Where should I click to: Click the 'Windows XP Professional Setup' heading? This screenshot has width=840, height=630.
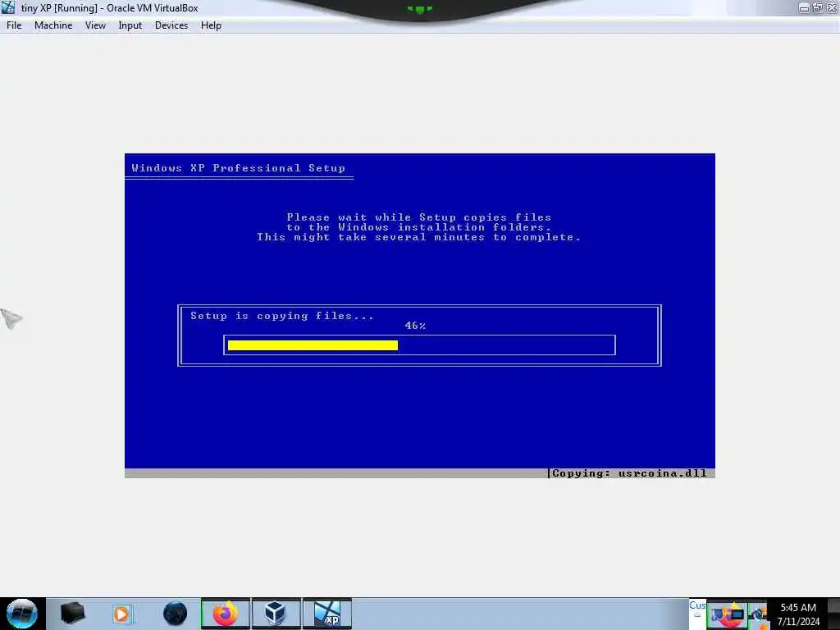pos(239,167)
